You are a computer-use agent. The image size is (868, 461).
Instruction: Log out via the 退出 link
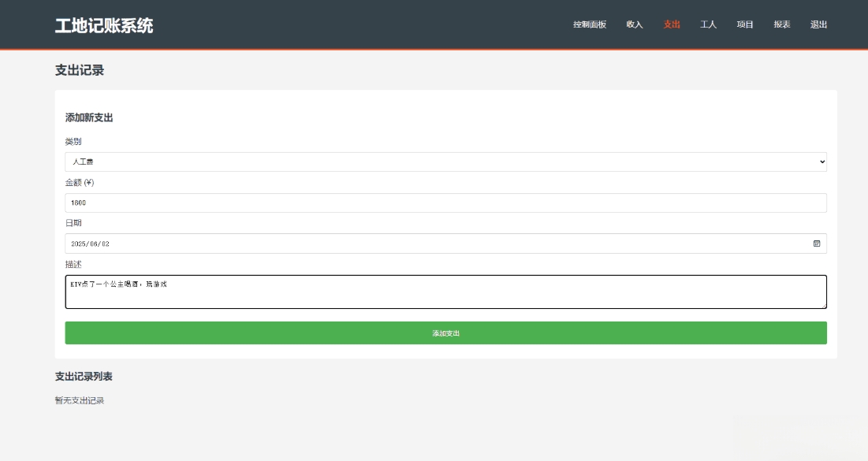(x=818, y=24)
